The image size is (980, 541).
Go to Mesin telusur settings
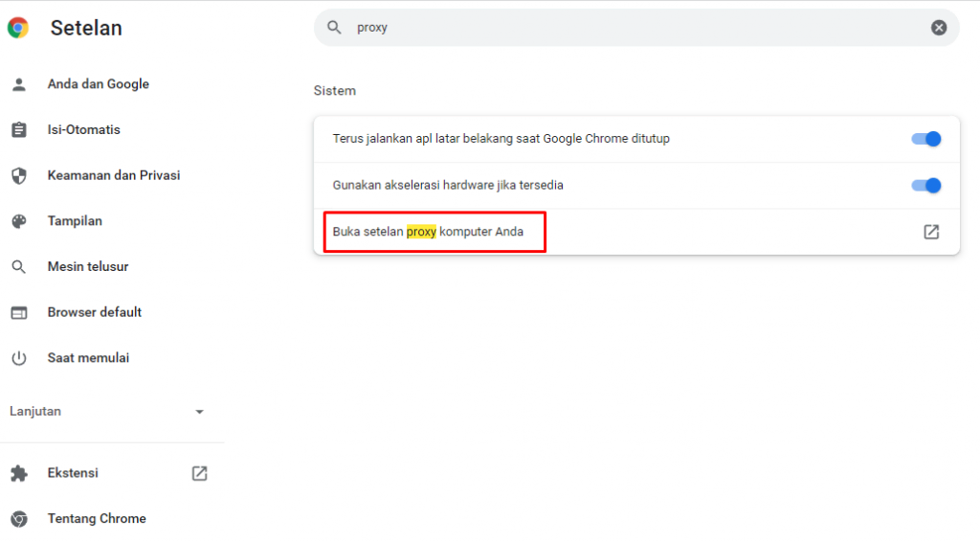(88, 267)
